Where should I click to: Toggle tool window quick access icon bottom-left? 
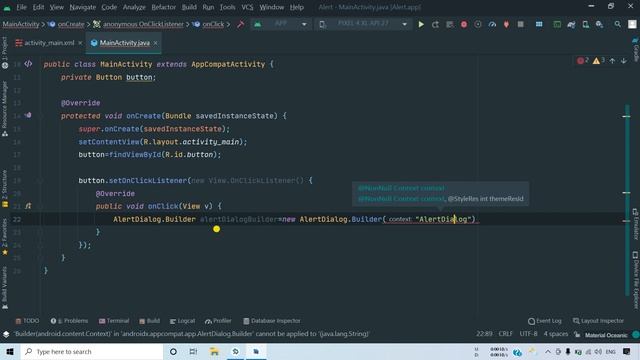(x=6, y=334)
